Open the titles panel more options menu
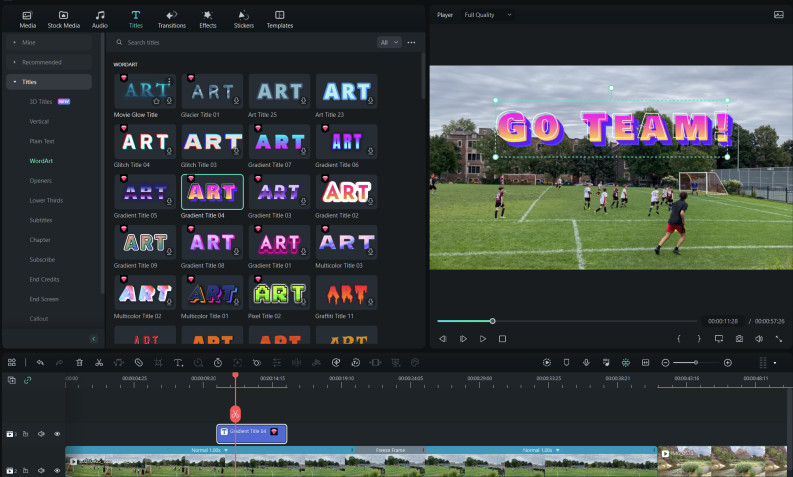The image size is (793, 477). [x=411, y=42]
